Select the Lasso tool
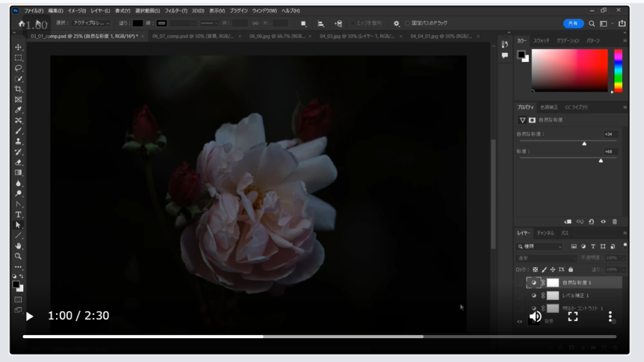The height and width of the screenshot is (362, 644). pyautogui.click(x=18, y=68)
